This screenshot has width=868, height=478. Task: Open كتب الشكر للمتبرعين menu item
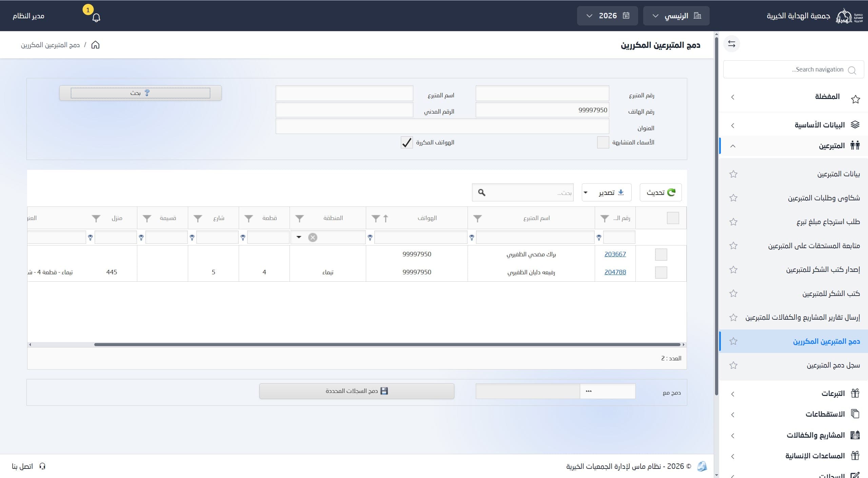click(831, 293)
